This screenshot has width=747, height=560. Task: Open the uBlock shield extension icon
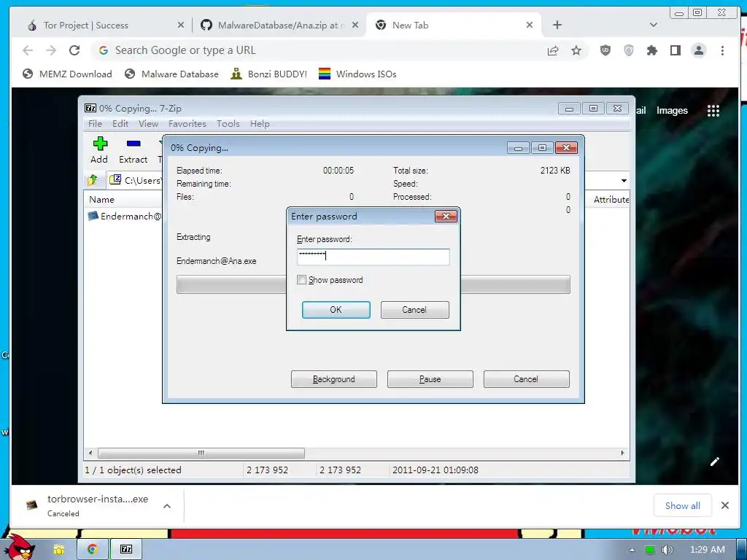(x=605, y=50)
